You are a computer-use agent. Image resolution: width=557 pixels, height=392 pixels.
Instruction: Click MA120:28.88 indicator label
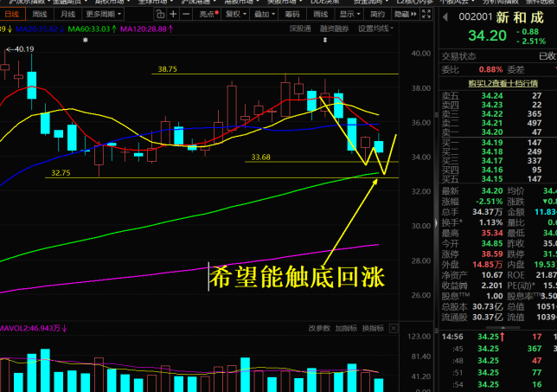tap(147, 29)
